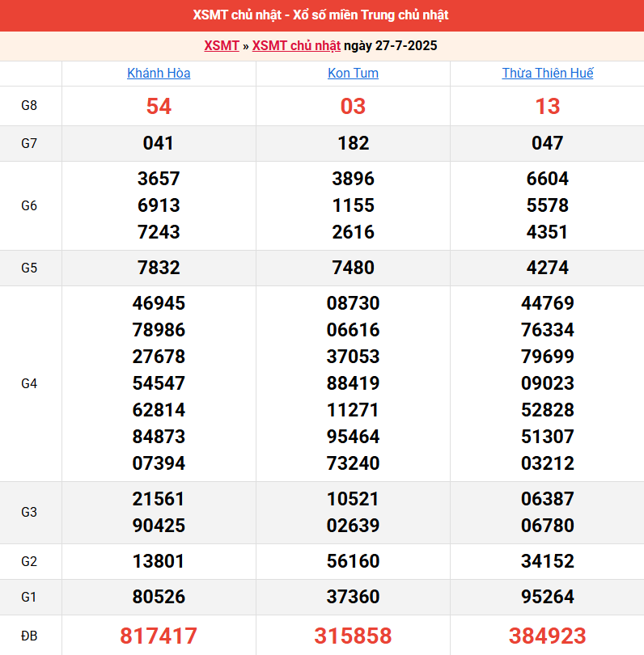Select G4 number 95464
This screenshot has width=644, height=655.
(x=353, y=437)
